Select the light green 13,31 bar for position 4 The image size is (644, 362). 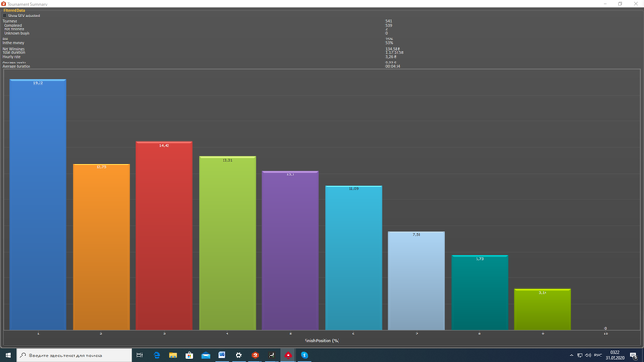pos(227,243)
